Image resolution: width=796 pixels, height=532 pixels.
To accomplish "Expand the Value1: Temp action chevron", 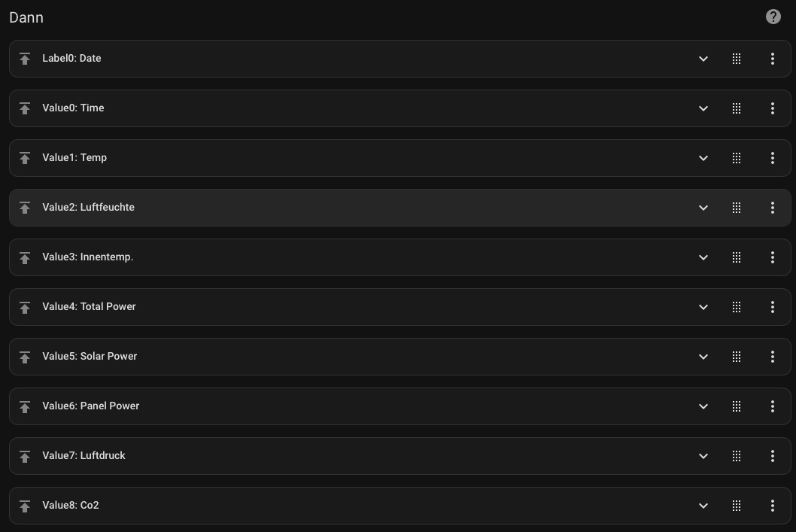I will click(x=703, y=158).
